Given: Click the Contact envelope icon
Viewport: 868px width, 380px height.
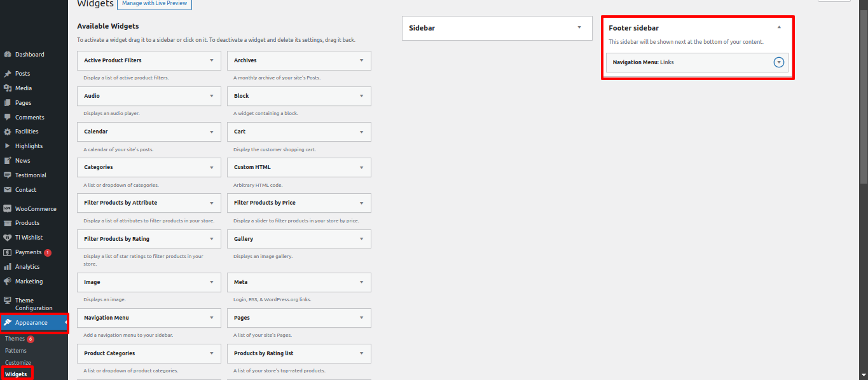Looking at the screenshot, I should point(8,190).
